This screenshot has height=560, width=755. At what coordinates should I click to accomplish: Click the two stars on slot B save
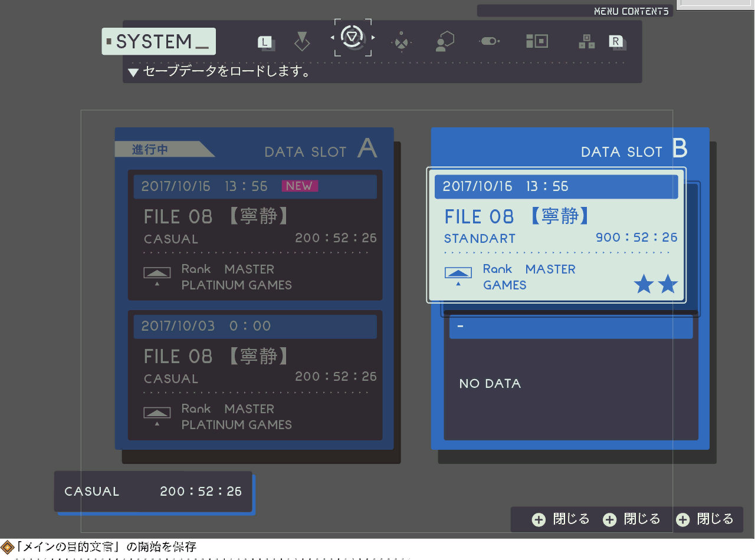click(656, 285)
